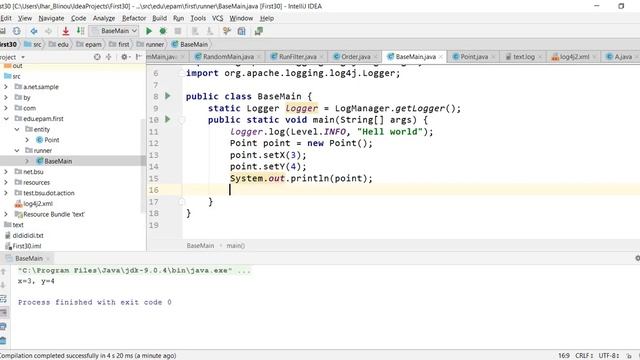Viewport: 640px width, 360px height.
Task: Switch to log4j2.xml editor tab
Action: 574,57
